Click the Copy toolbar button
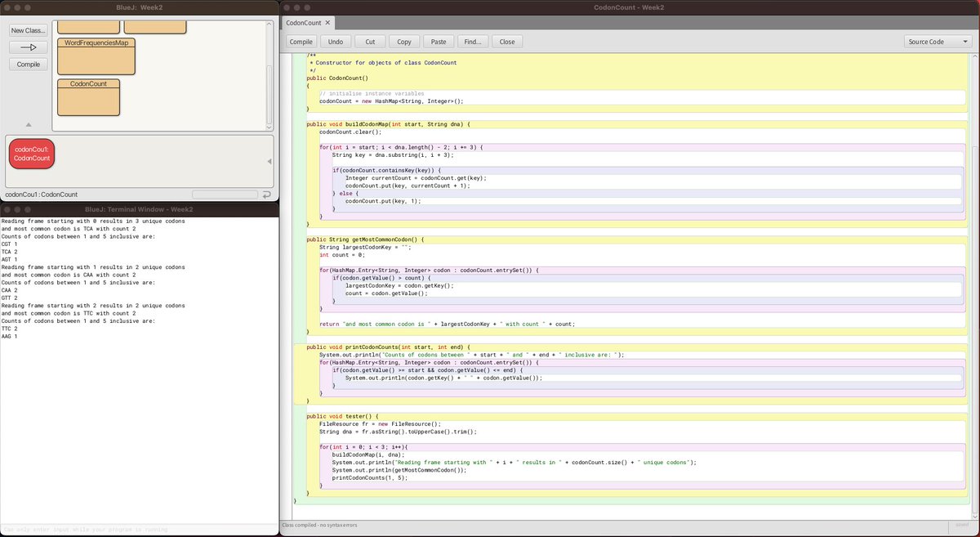Image resolution: width=980 pixels, height=537 pixels. click(404, 42)
